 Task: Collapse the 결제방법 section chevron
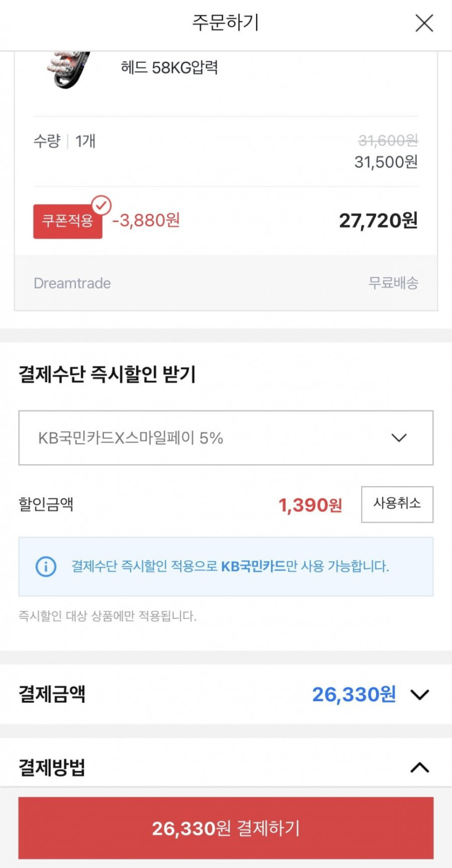(420, 767)
